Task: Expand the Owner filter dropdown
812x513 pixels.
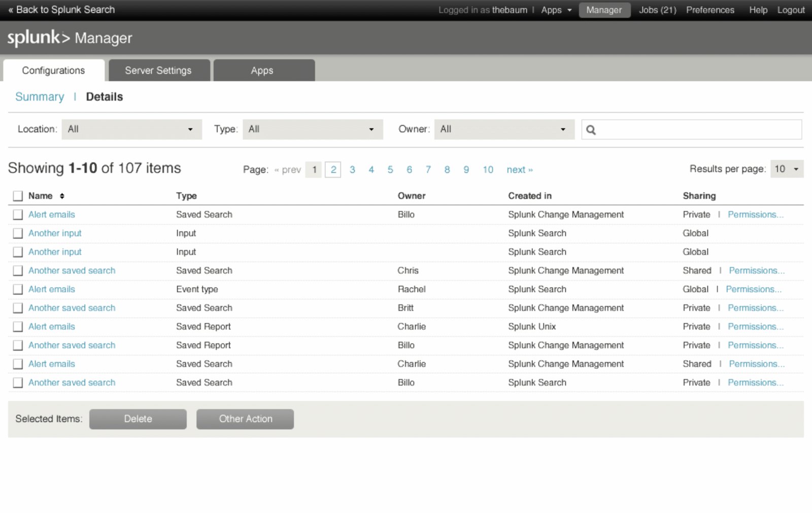Action: pos(504,129)
